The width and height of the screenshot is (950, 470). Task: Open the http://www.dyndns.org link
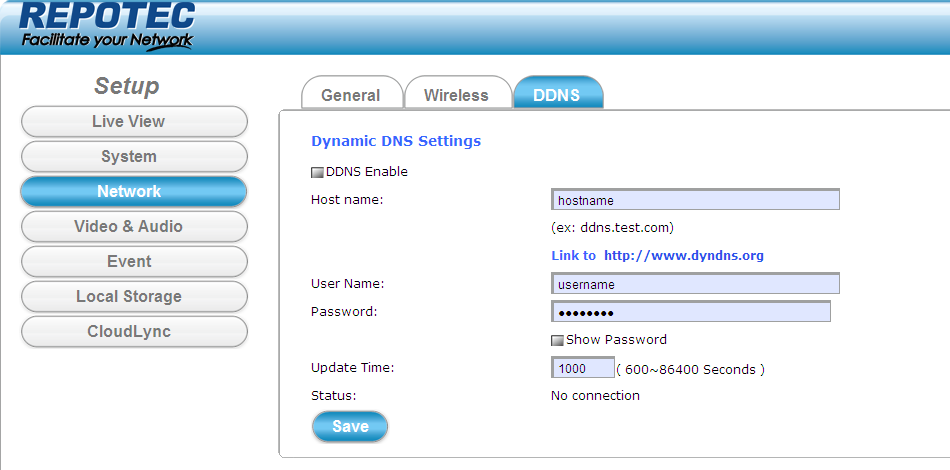coord(683,255)
